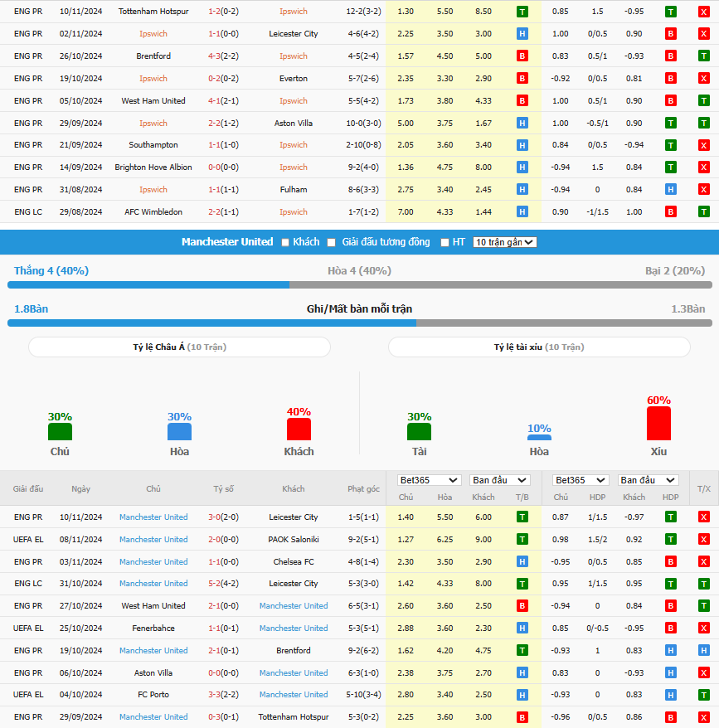This screenshot has width=719, height=728.
Task: Click the blue H HDP icon in FC Porto row
Action: 670,695
